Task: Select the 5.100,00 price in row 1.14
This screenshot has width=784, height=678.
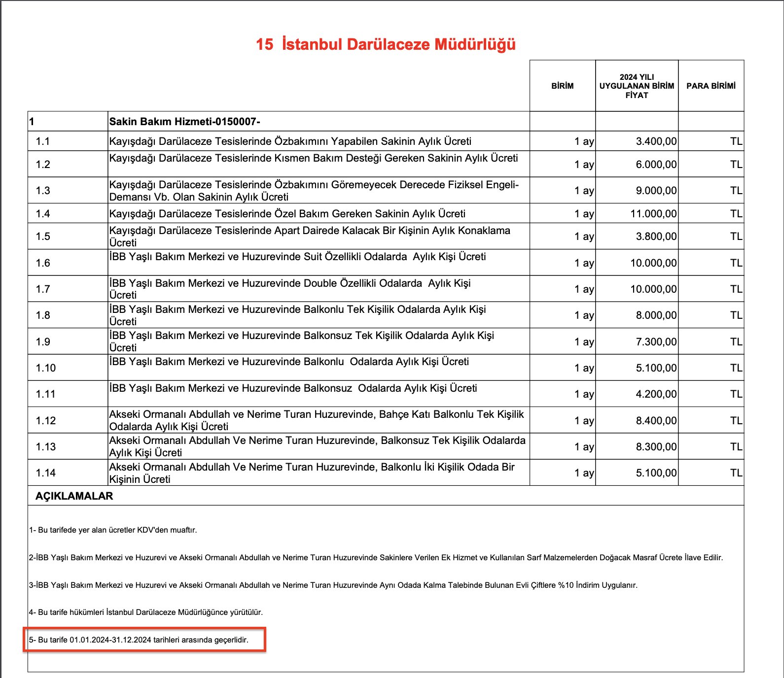Action: [656, 473]
